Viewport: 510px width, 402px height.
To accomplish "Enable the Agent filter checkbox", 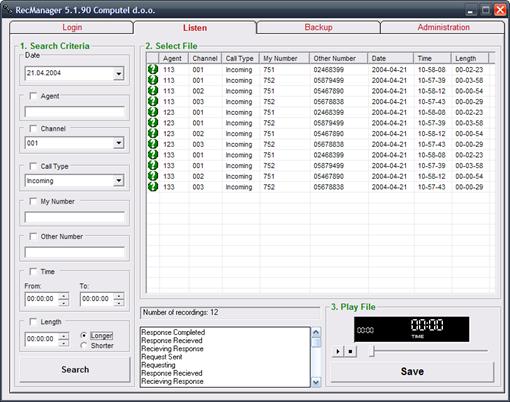I will (x=33, y=96).
